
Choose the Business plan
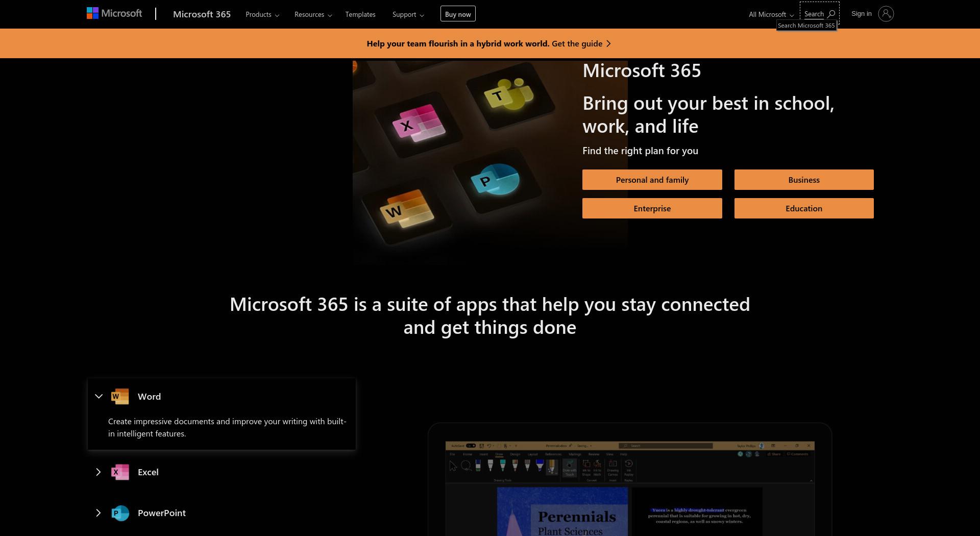804,180
